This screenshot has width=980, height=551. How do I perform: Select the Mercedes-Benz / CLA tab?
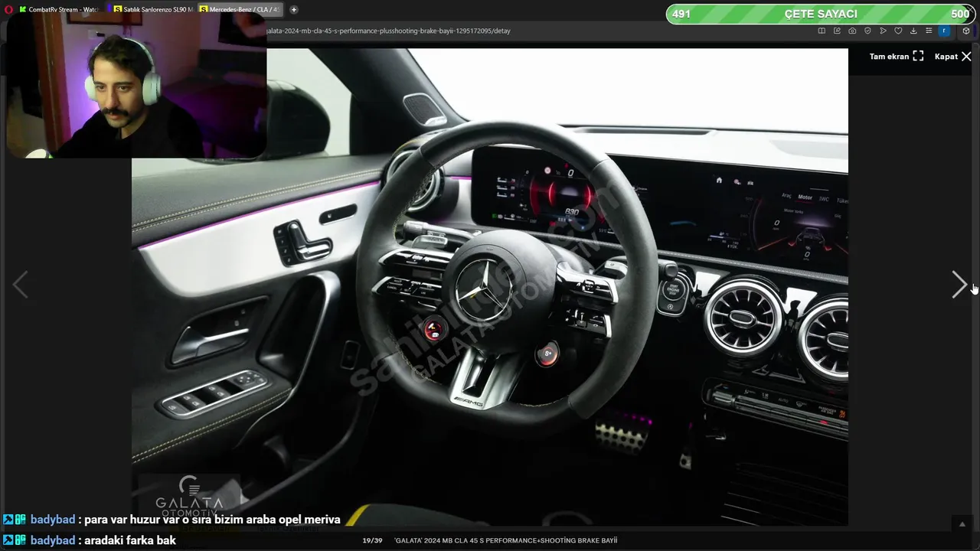click(x=240, y=9)
